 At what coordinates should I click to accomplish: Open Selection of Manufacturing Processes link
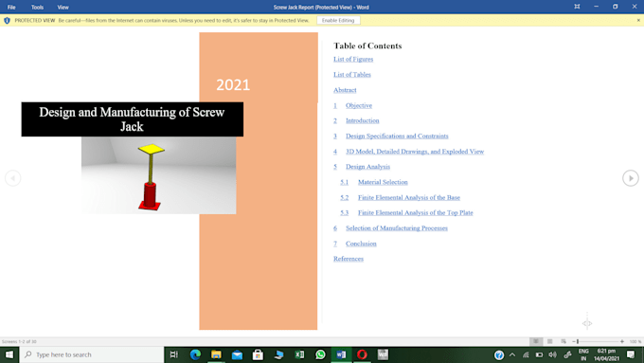pyautogui.click(x=396, y=228)
